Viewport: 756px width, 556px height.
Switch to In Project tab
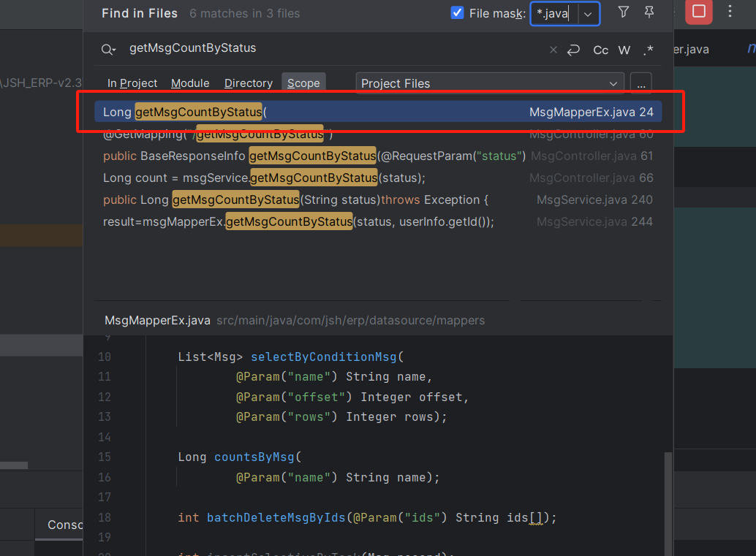point(132,83)
